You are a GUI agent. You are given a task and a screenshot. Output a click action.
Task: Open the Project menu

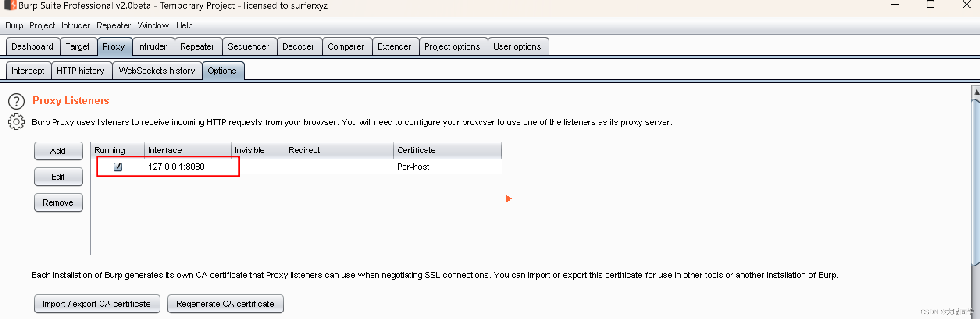click(42, 26)
